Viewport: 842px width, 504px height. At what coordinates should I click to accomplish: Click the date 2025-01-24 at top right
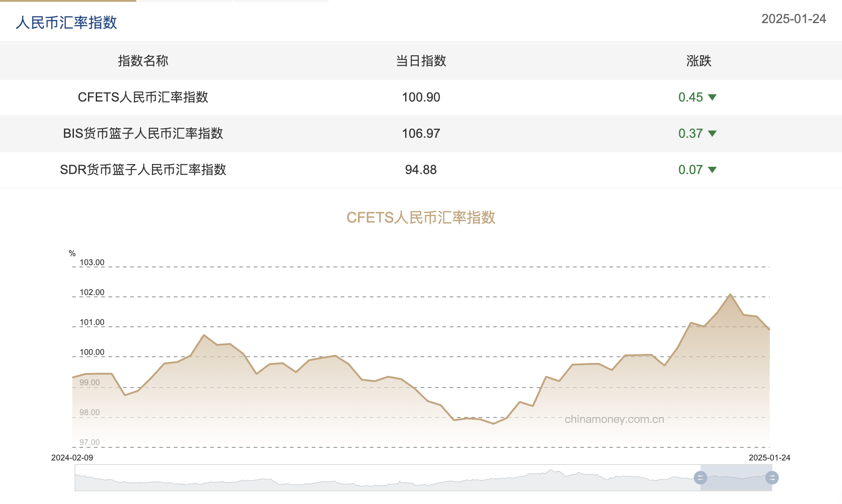pos(793,19)
